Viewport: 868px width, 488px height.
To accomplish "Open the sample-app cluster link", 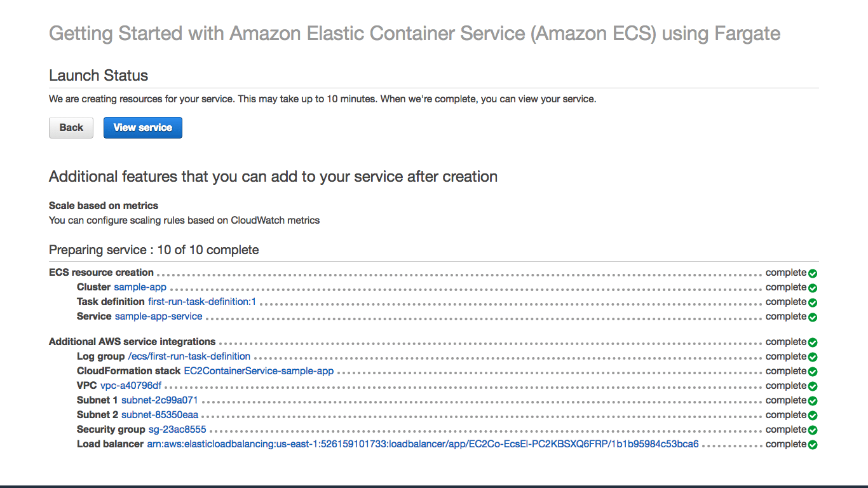I will [140, 287].
